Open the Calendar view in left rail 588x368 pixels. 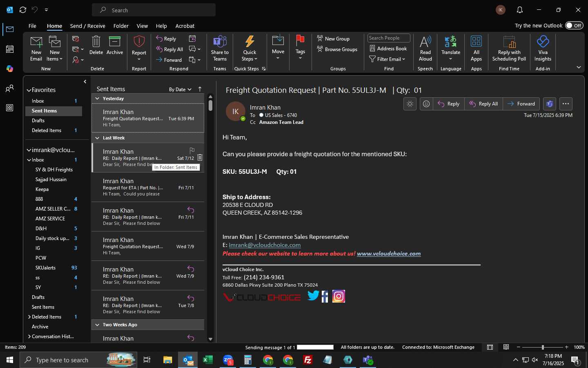[10, 49]
